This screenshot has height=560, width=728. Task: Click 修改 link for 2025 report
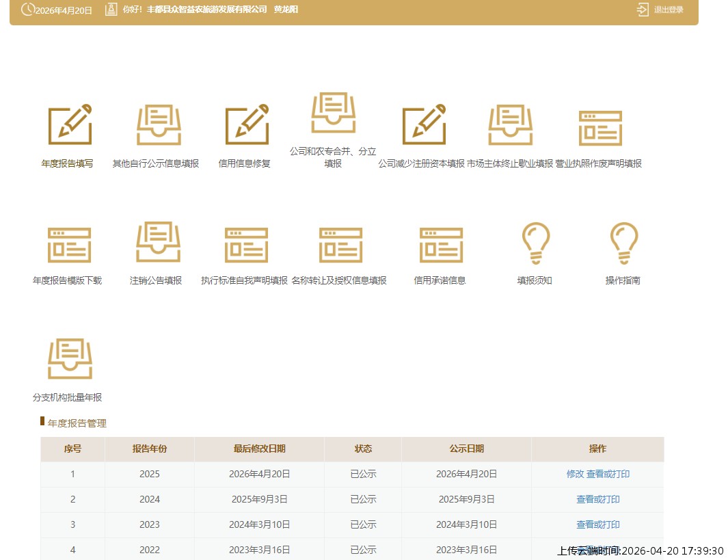point(575,474)
